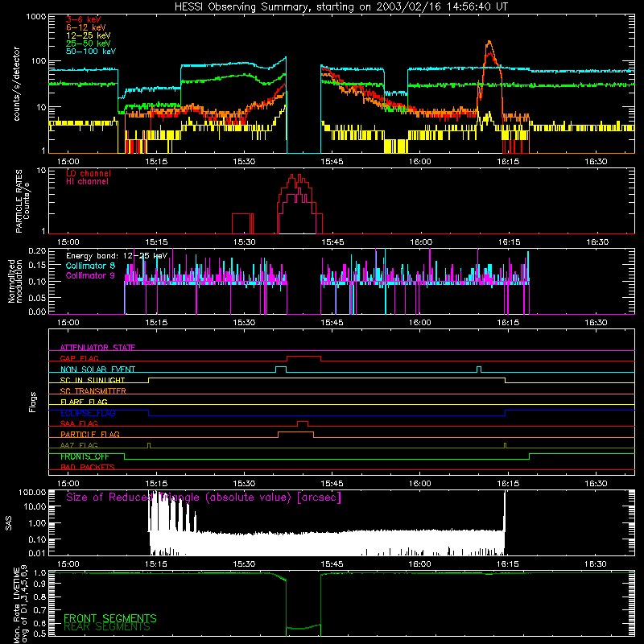
Task: Click the HI channel legend label
Action: click(x=87, y=182)
